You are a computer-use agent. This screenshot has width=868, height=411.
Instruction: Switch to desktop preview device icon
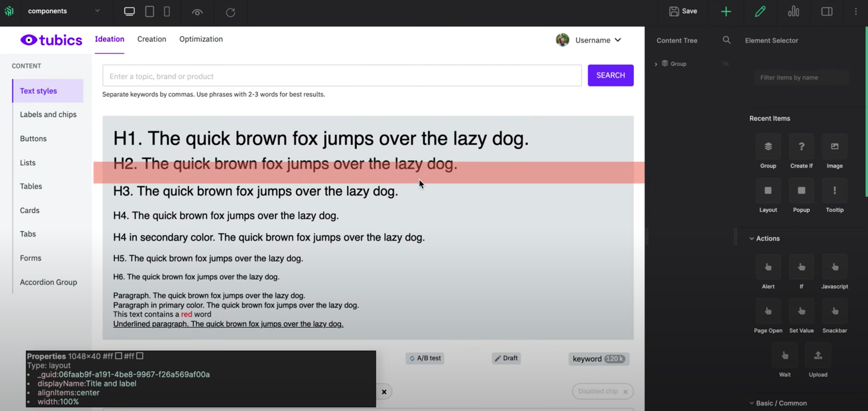pos(129,11)
